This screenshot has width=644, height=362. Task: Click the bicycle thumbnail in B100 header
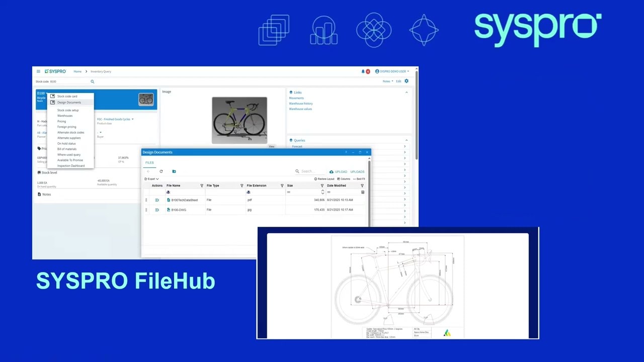pos(146,100)
